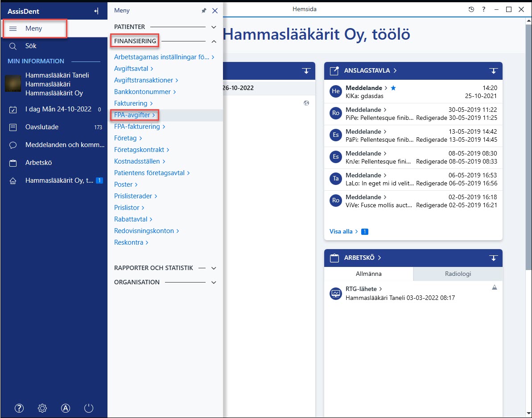Collapse the left panel with down-arrow icon
This screenshot has width=532, height=418.
click(x=306, y=70)
